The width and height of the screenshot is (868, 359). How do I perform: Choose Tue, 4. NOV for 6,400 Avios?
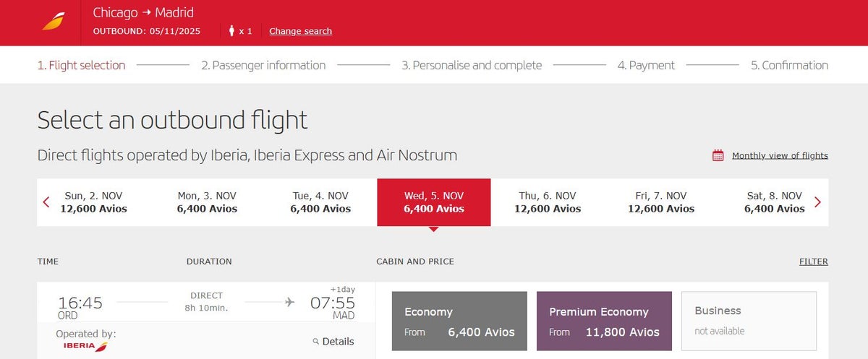[x=320, y=202]
